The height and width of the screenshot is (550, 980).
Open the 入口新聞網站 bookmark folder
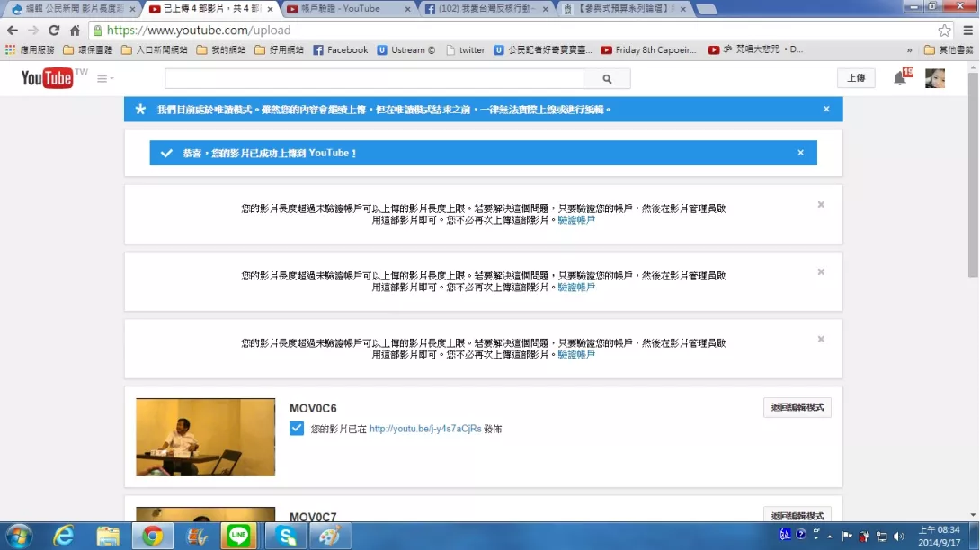155,49
